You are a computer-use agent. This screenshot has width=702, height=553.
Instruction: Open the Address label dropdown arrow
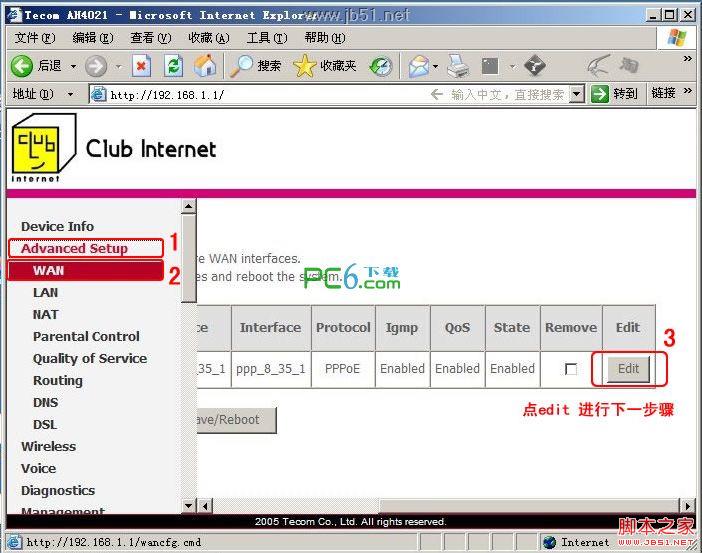[x=70, y=94]
